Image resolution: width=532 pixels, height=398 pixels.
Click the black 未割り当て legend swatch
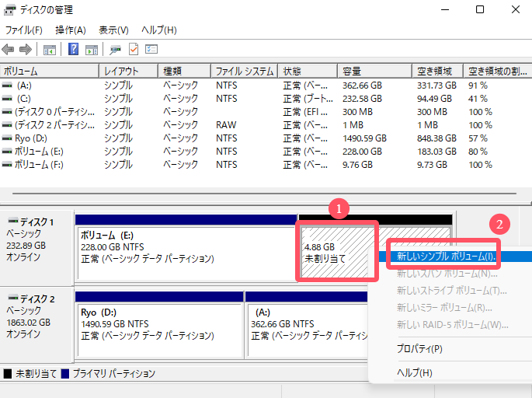point(8,374)
